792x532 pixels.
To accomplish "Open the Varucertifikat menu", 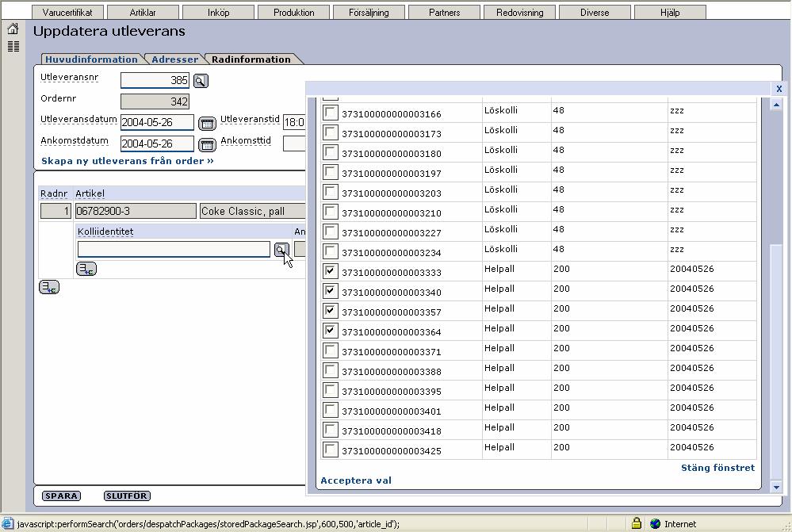I will pos(67,12).
